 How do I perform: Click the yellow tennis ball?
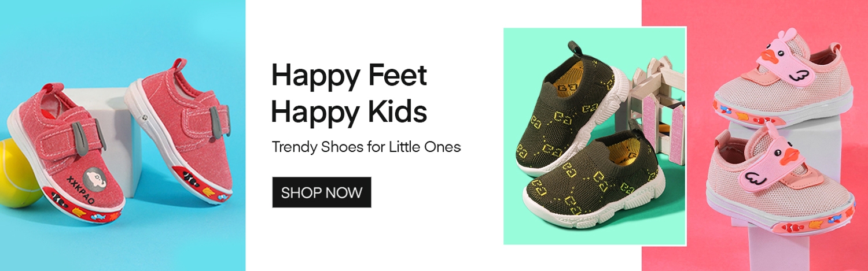(17, 173)
